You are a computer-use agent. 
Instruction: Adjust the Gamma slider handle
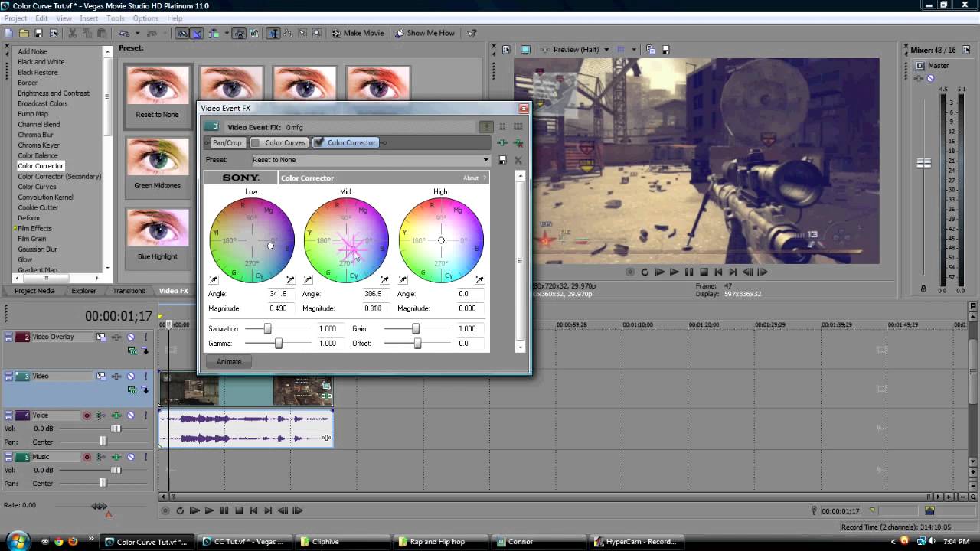279,344
